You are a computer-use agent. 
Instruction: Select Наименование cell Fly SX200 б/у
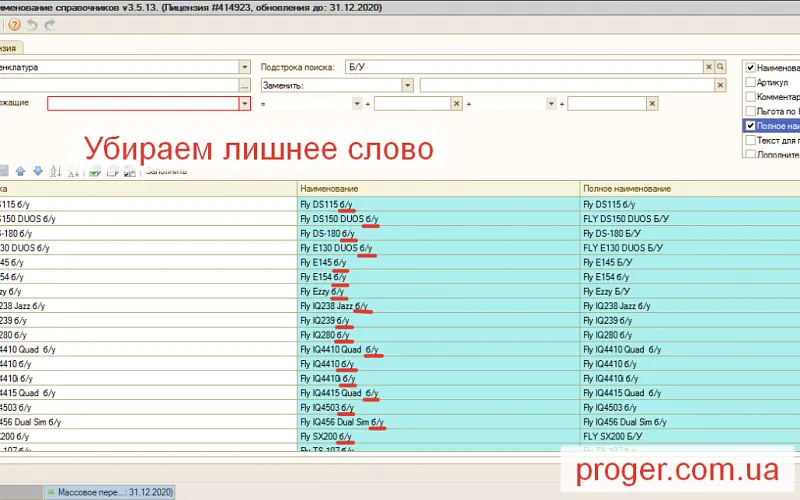tap(438, 437)
